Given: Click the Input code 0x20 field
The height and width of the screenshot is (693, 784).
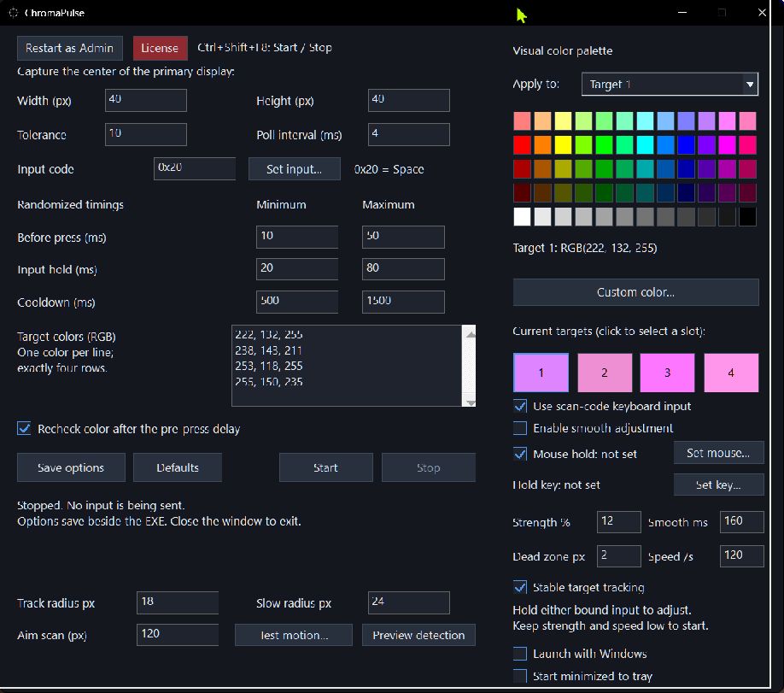Looking at the screenshot, I should (x=195, y=168).
